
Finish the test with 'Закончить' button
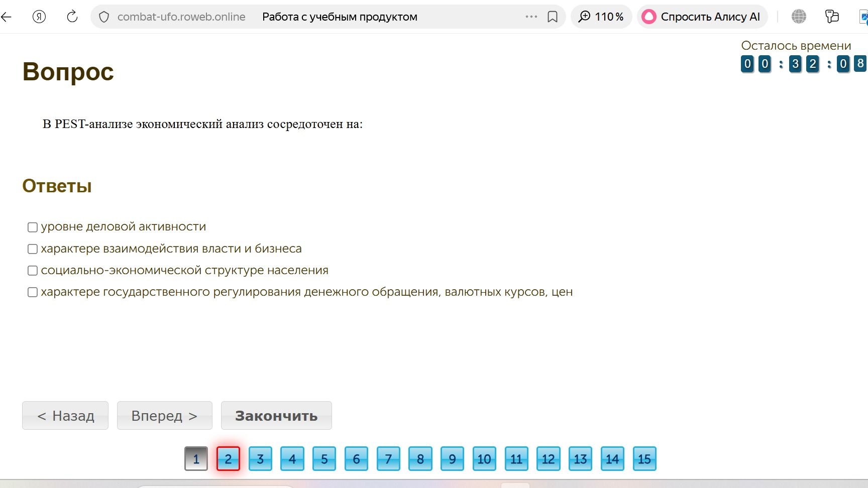pyautogui.click(x=276, y=416)
